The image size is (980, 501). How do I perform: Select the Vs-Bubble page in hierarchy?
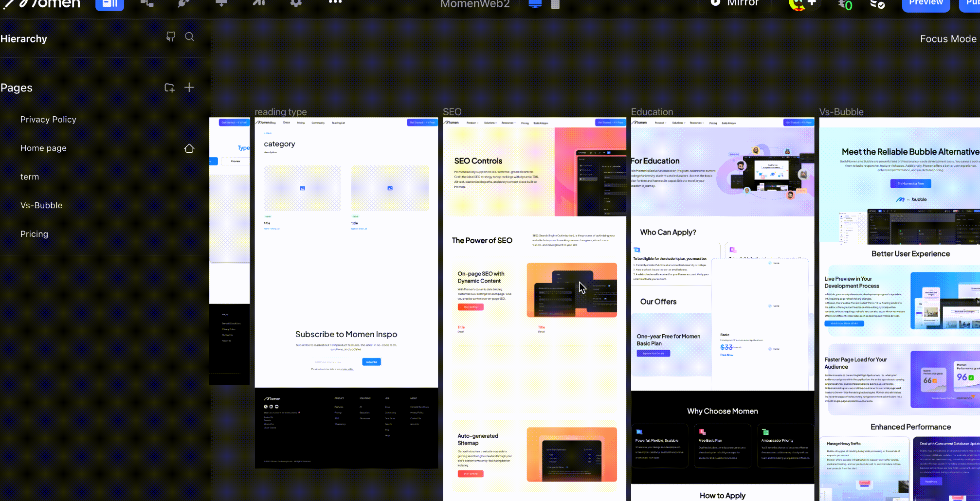pyautogui.click(x=41, y=205)
